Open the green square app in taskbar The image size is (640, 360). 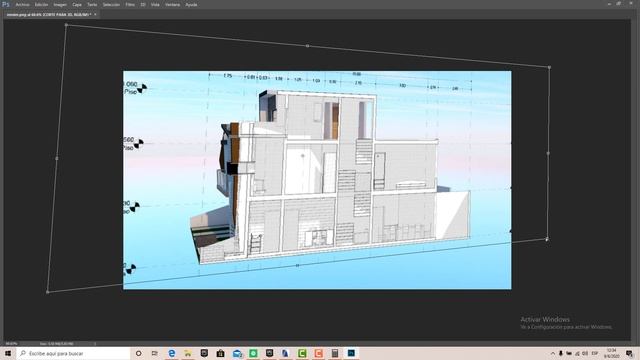253,353
